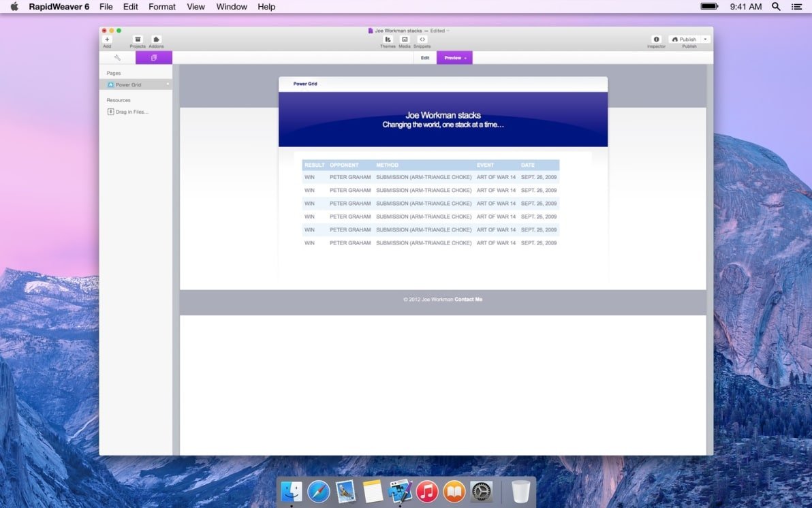Open Mail from the Dock
The image size is (812, 508).
[x=345, y=491]
